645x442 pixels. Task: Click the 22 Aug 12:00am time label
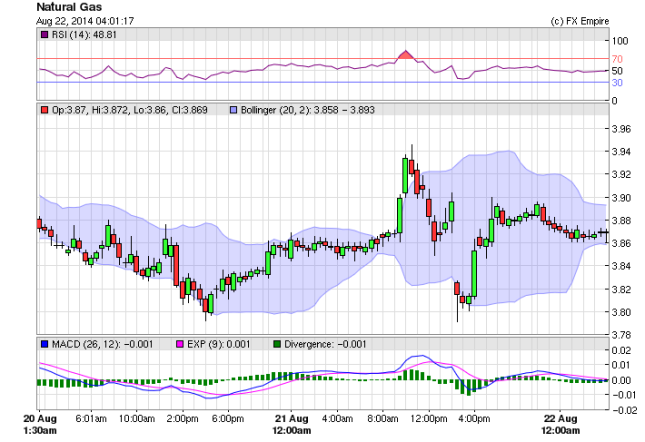point(560,424)
